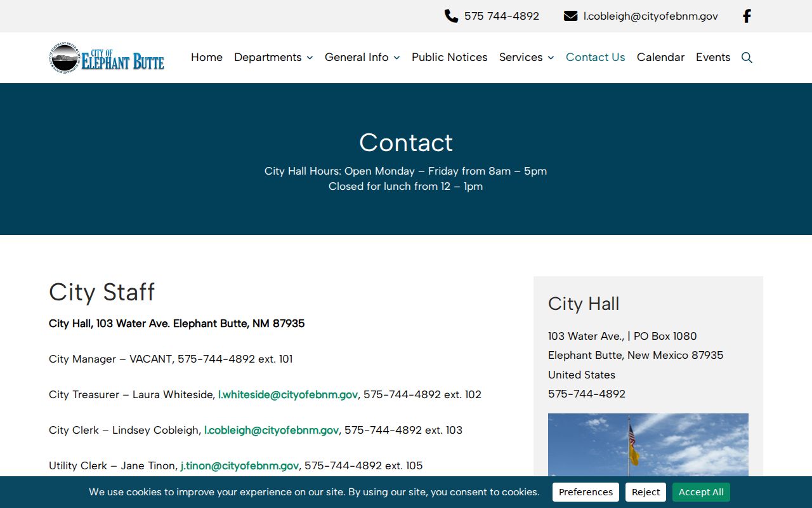
Task: Click the Closed for lunch text
Action: point(406,186)
